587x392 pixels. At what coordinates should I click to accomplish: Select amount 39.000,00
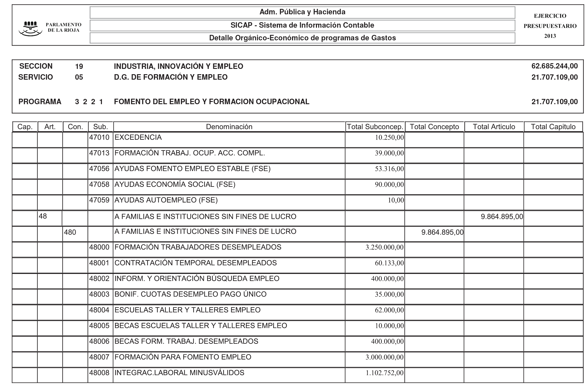pos(389,153)
